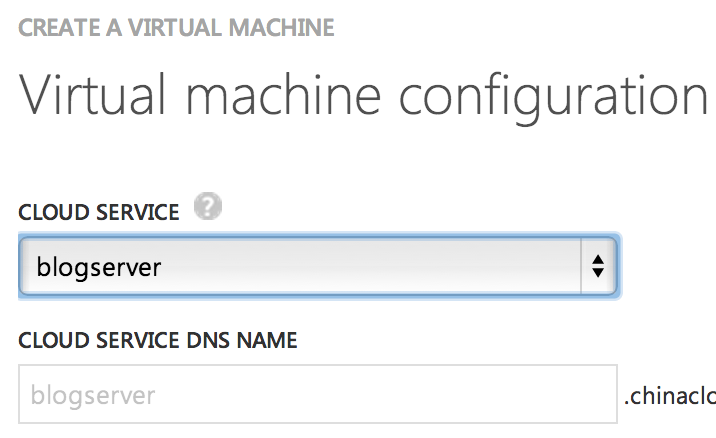This screenshot has height=438, width=716.
Task: Click the "CREATE A VIRTUAL MACHINE" header
Action: pyautogui.click(x=176, y=26)
